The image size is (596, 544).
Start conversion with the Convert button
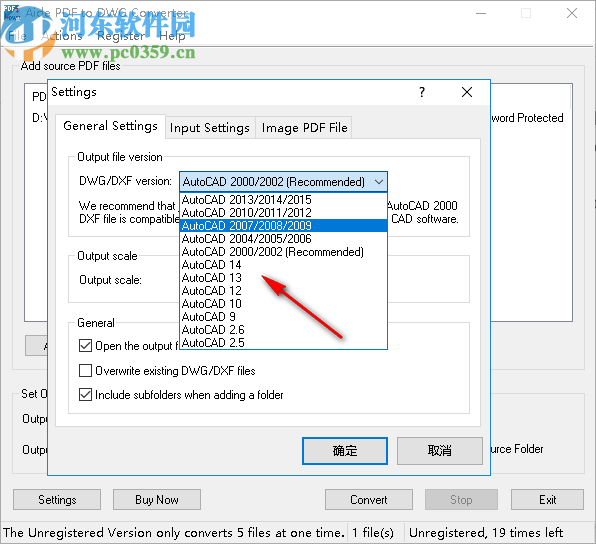(x=369, y=500)
